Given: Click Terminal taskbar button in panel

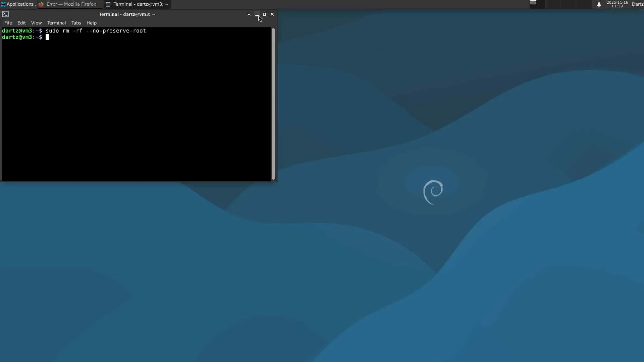Looking at the screenshot, I should [137, 4].
